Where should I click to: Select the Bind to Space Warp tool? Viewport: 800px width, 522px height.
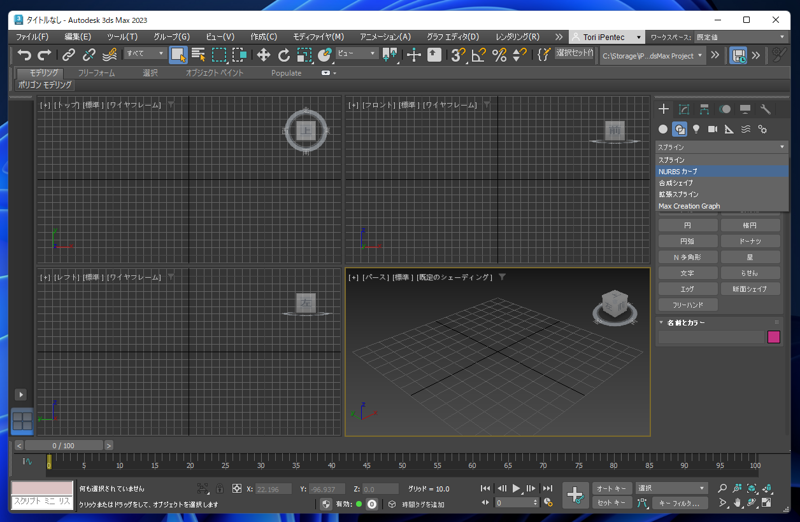click(x=109, y=55)
